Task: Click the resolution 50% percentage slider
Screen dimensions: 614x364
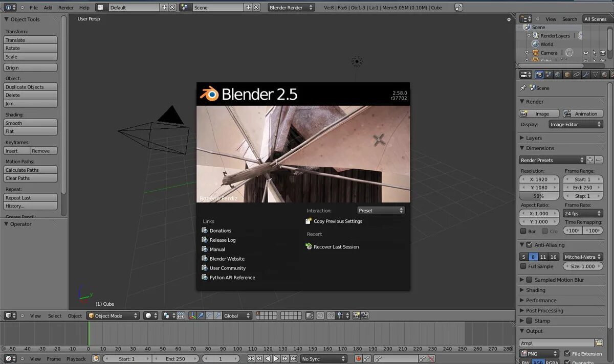Action: (539, 196)
